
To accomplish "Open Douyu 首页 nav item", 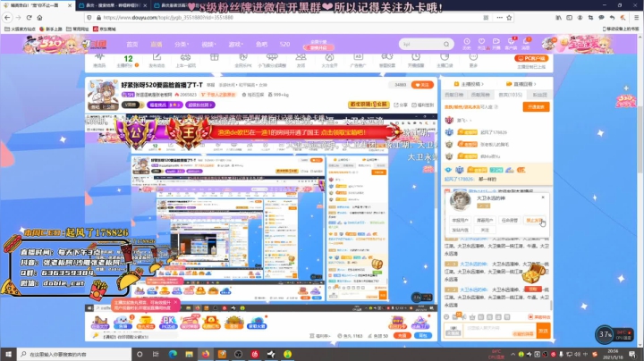I will (x=131, y=45).
